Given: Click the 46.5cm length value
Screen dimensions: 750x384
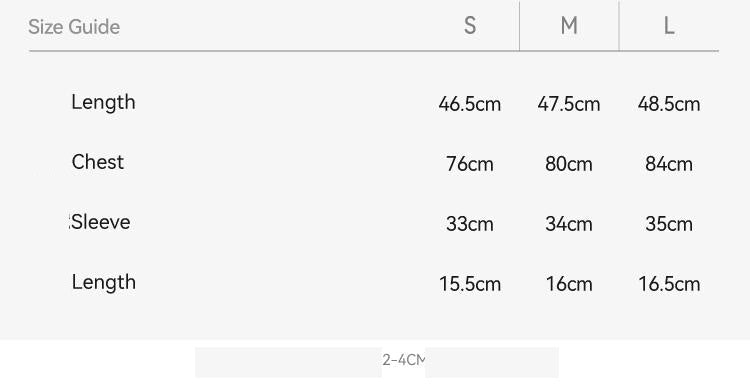Looking at the screenshot, I should coord(470,104).
